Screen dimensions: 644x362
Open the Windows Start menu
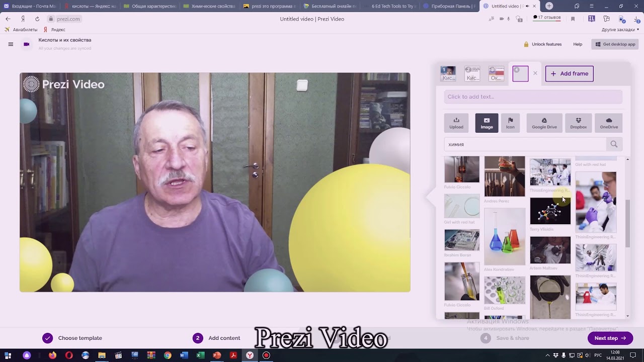click(x=8, y=355)
